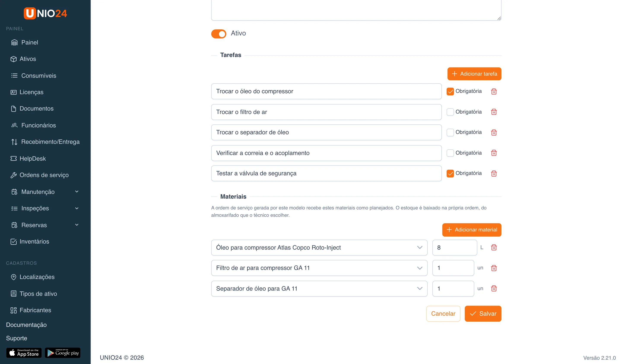Delete the 'Verificar a correia' task row
The width and height of the screenshot is (622, 364).
[x=494, y=153]
